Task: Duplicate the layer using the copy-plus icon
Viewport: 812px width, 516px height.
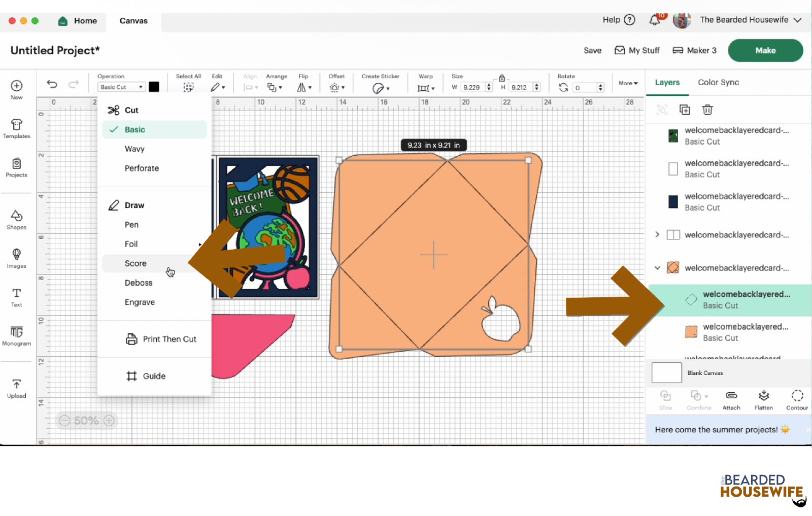Action: (685, 109)
